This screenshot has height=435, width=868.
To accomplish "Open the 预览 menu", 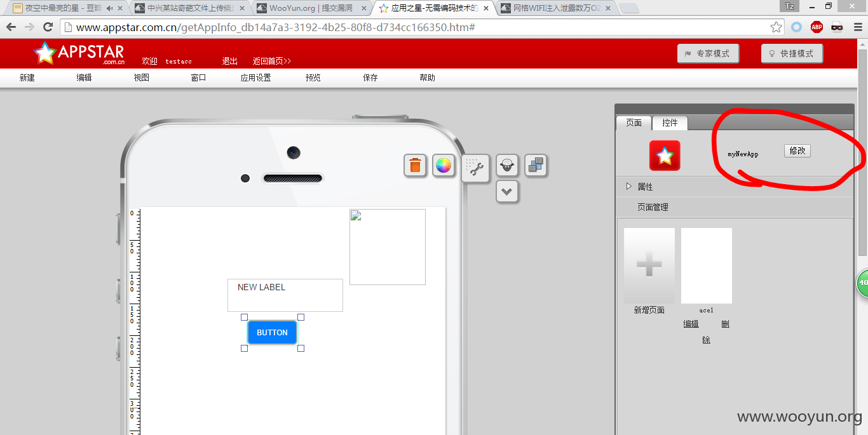I will (x=313, y=77).
